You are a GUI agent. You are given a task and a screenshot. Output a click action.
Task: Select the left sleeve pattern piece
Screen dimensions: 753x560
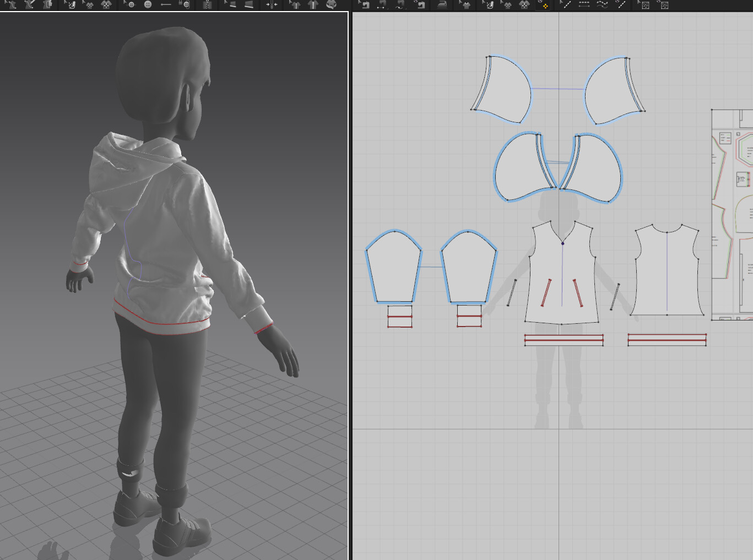pos(394,267)
